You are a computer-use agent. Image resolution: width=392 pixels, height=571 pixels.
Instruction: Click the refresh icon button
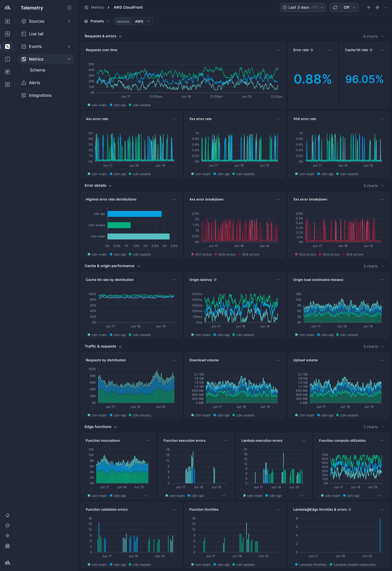(335, 7)
